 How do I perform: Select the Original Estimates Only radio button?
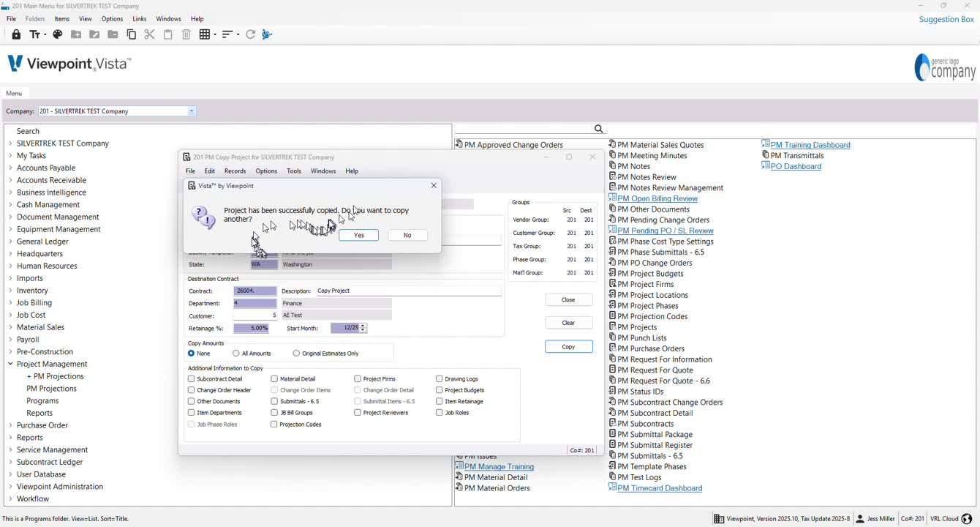pos(296,354)
